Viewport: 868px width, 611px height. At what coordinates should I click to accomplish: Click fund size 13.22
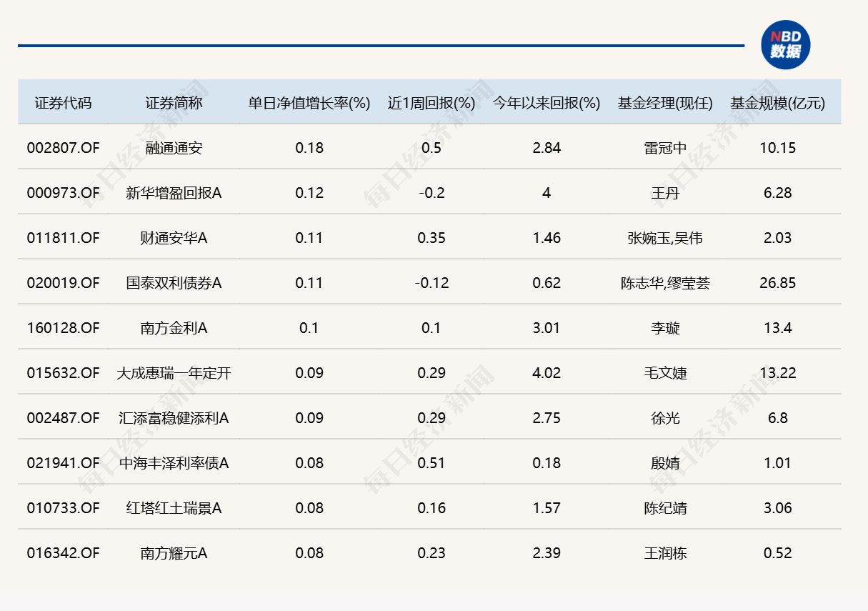[777, 373]
